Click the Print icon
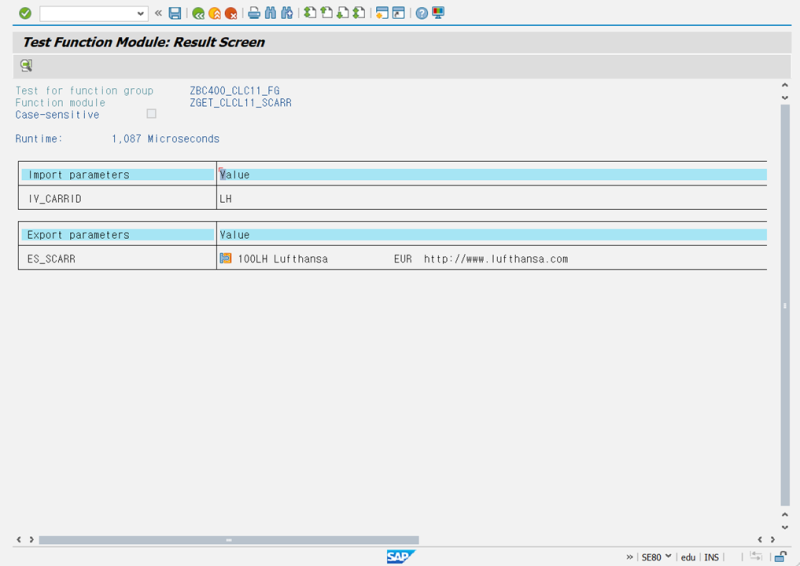Viewport: 800px width, 566px height. [x=254, y=13]
